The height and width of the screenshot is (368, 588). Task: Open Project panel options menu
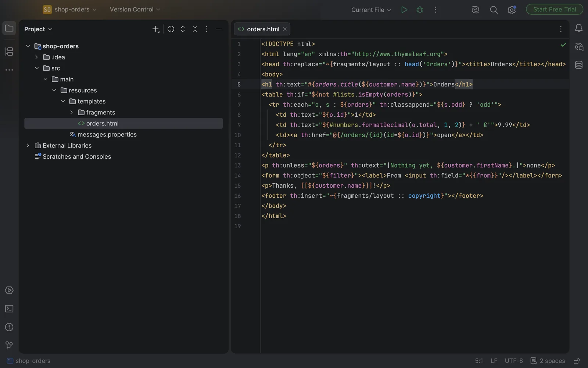tap(207, 29)
